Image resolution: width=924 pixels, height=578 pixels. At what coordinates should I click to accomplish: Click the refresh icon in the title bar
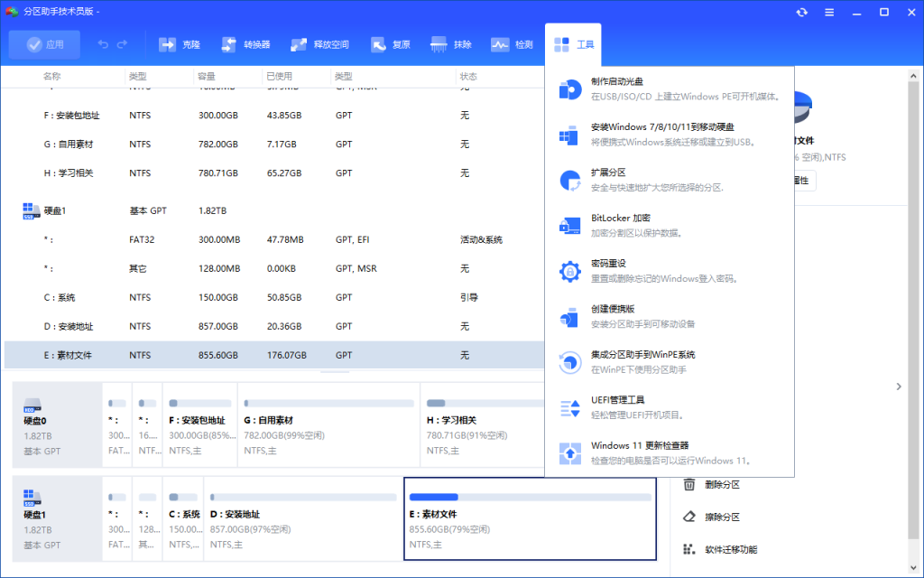pos(801,13)
